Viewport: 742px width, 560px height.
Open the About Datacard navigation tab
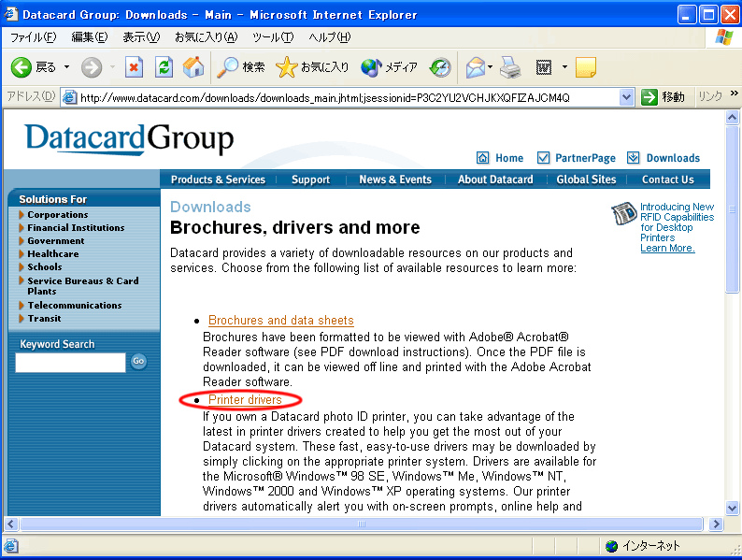point(495,179)
